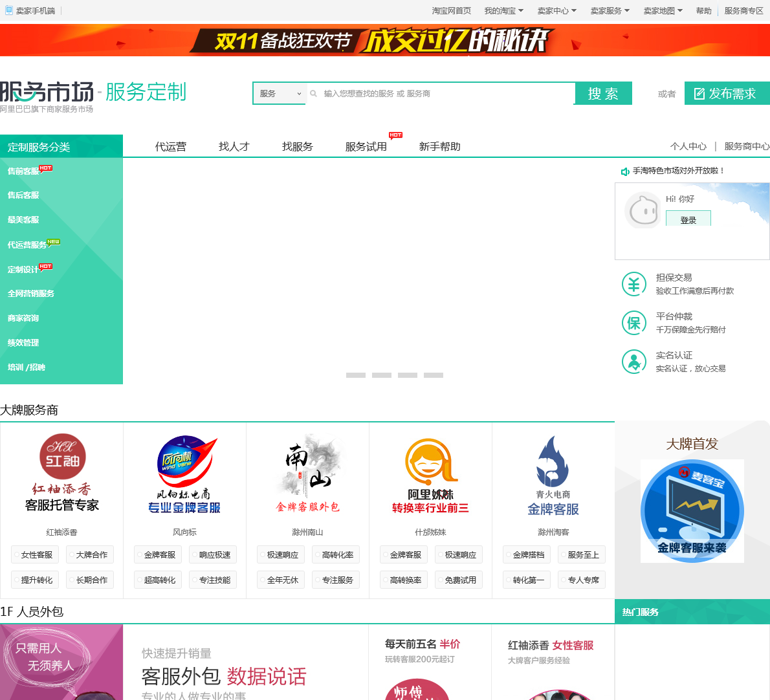Viewport: 770px width, 700px height.
Task: Click the pencil icon on 发布需求 button
Action: coord(699,94)
